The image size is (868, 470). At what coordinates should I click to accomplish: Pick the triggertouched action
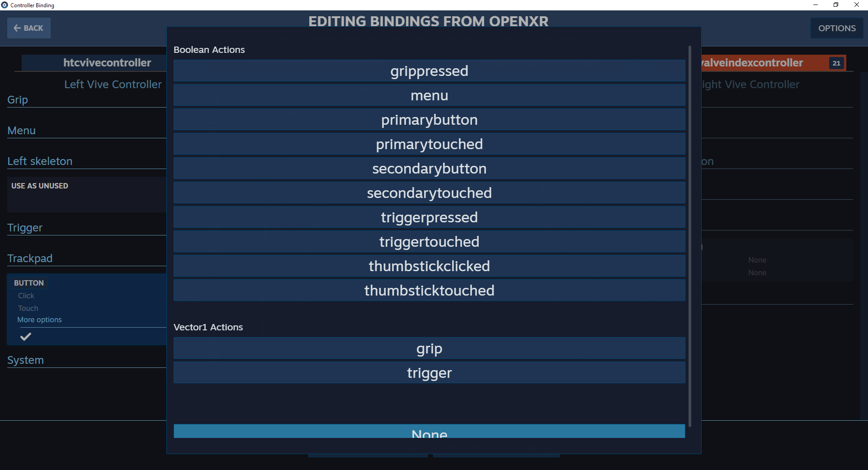pos(429,242)
